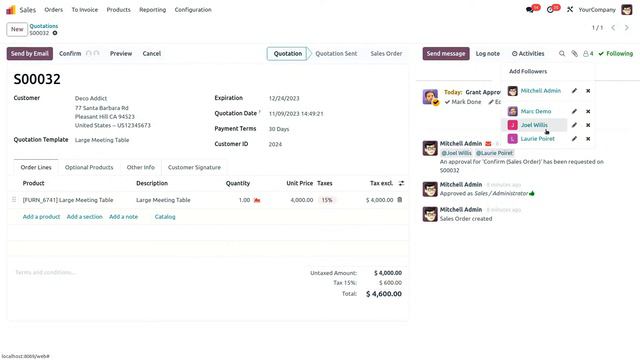
Task: Open Activities scheduler
Action: click(528, 53)
